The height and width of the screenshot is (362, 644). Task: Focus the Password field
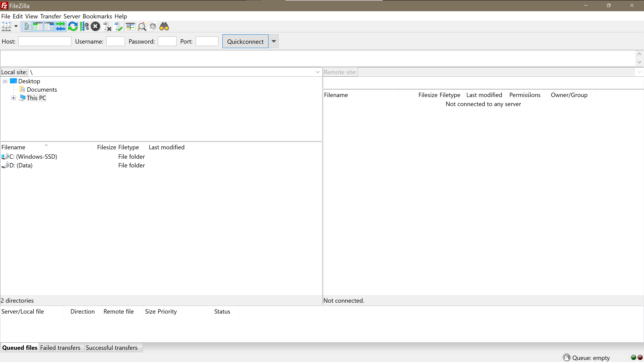coord(167,41)
